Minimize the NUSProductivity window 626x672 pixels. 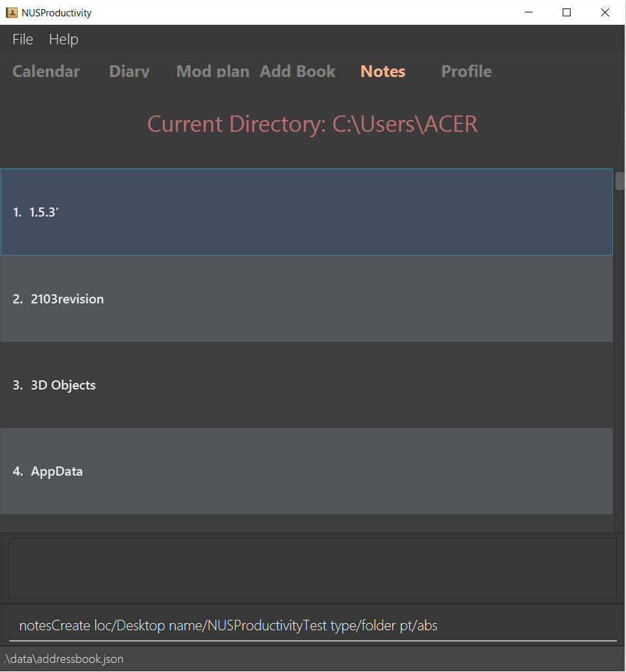click(529, 12)
